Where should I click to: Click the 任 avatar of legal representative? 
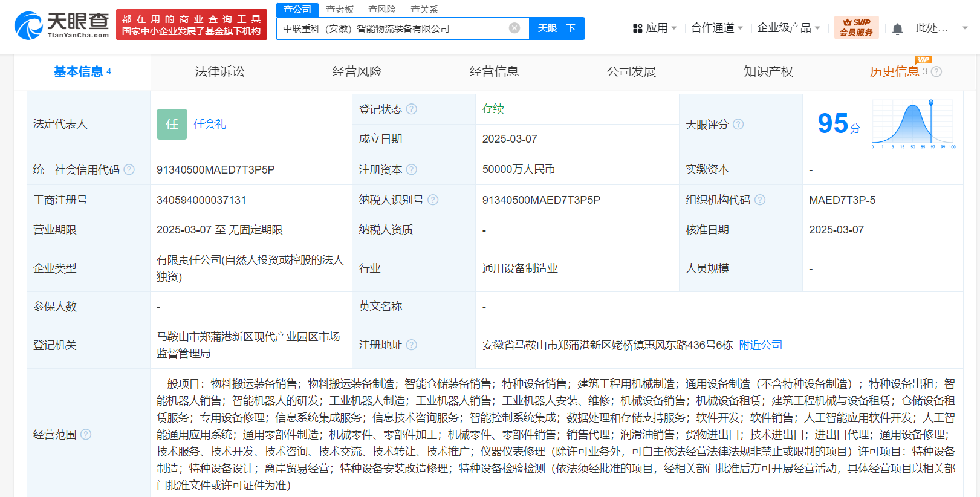pyautogui.click(x=172, y=124)
